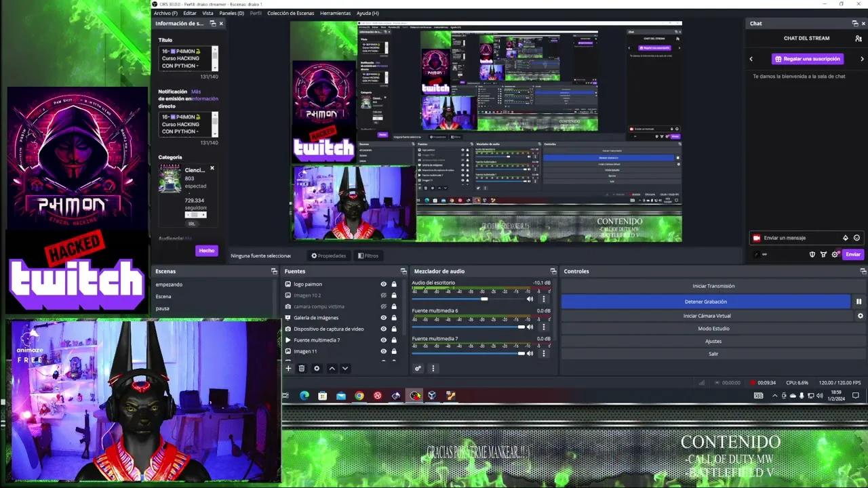
Task: Click Iniciar Transmisión button
Action: [713, 286]
